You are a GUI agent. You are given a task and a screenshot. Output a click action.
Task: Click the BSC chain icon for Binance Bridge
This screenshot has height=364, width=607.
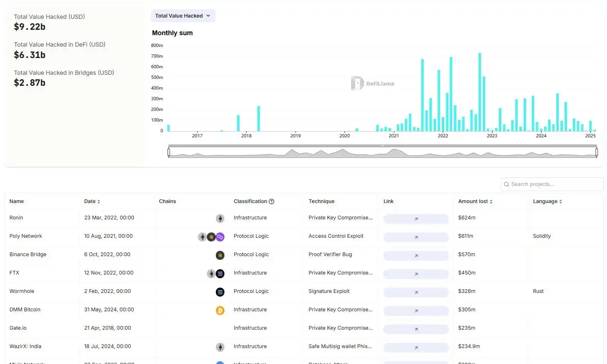220,255
